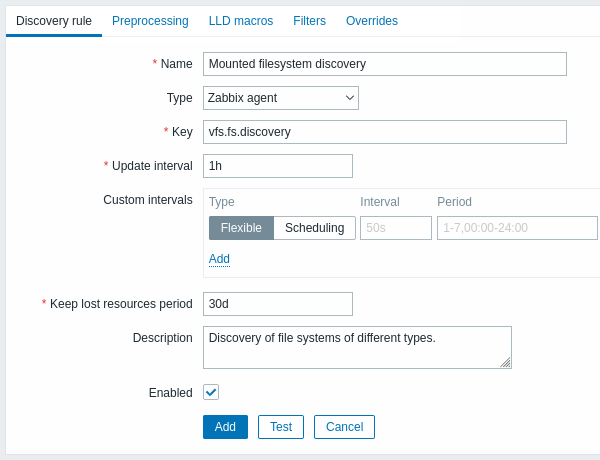Click the Test button
Viewport: 600px width, 460px height.
coord(281,427)
